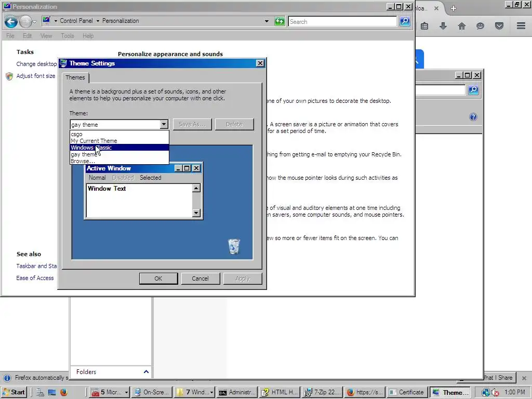Click Normal in preview window menu

click(97, 178)
